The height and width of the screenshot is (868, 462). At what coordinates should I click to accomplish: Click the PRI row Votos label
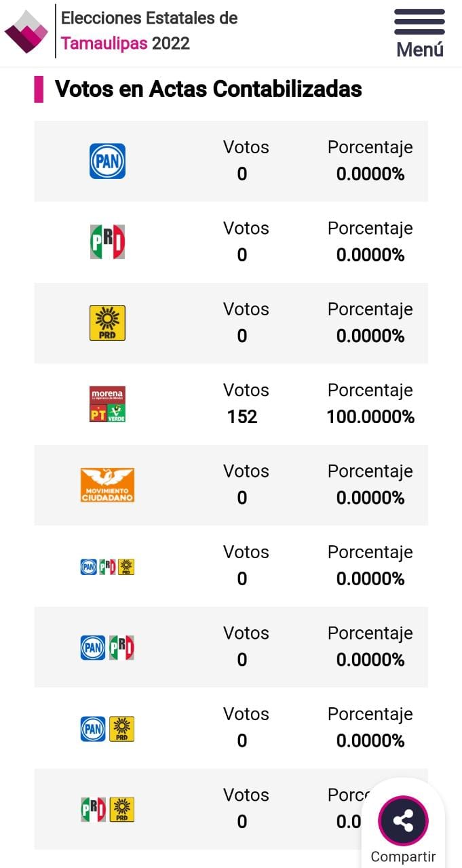tap(246, 229)
